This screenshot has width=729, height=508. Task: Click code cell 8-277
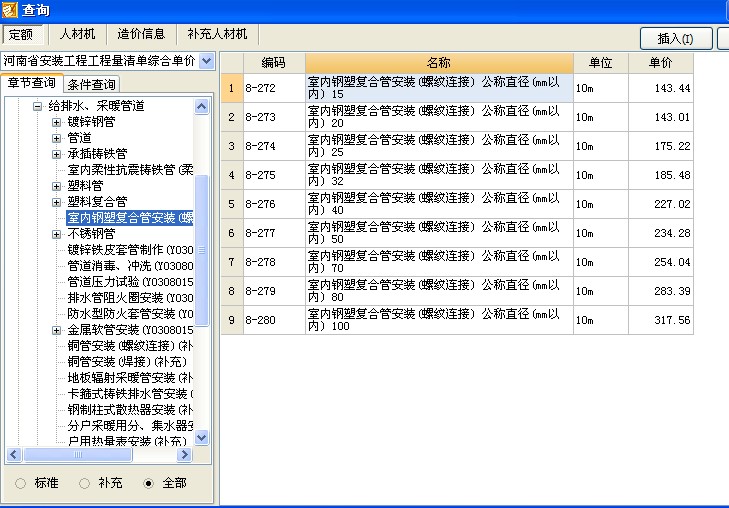pyautogui.click(x=274, y=233)
